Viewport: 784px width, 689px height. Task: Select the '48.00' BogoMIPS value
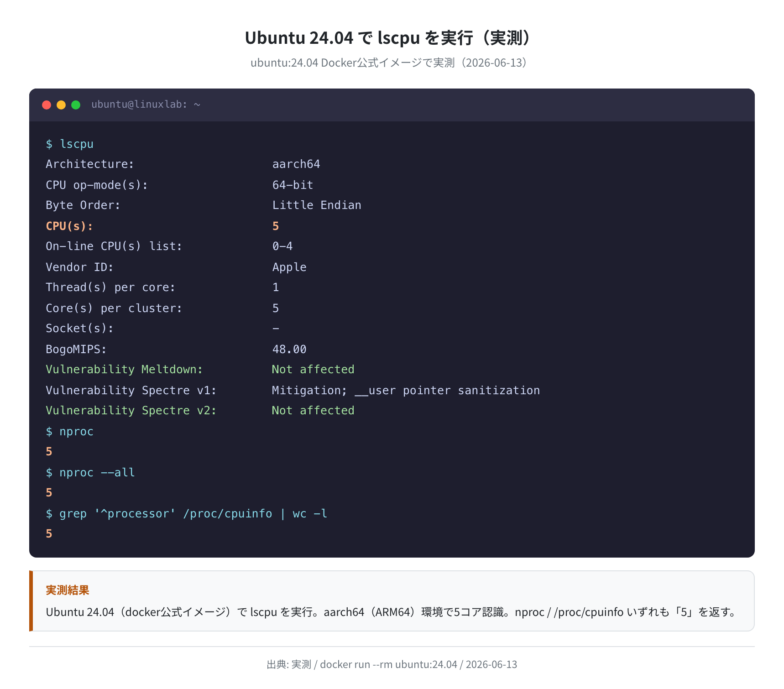point(289,349)
